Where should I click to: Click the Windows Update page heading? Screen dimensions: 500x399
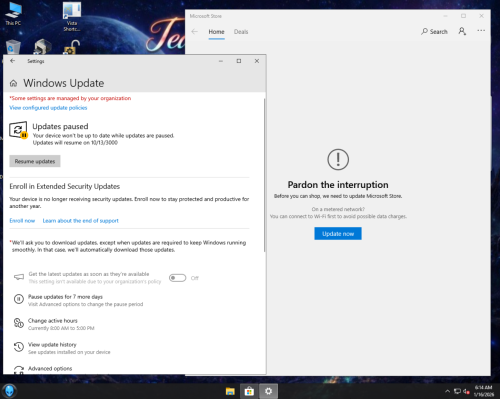(64, 83)
